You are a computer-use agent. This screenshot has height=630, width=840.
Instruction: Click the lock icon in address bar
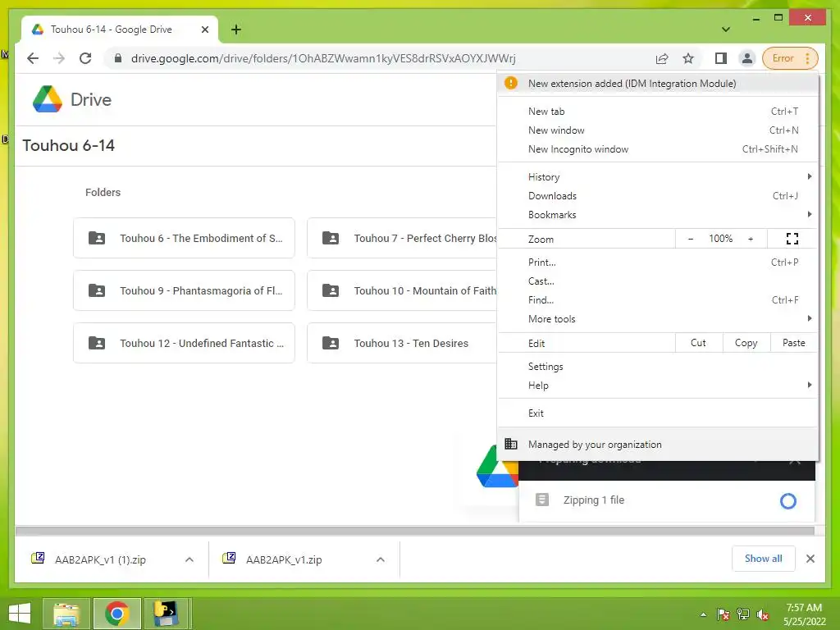click(x=118, y=58)
